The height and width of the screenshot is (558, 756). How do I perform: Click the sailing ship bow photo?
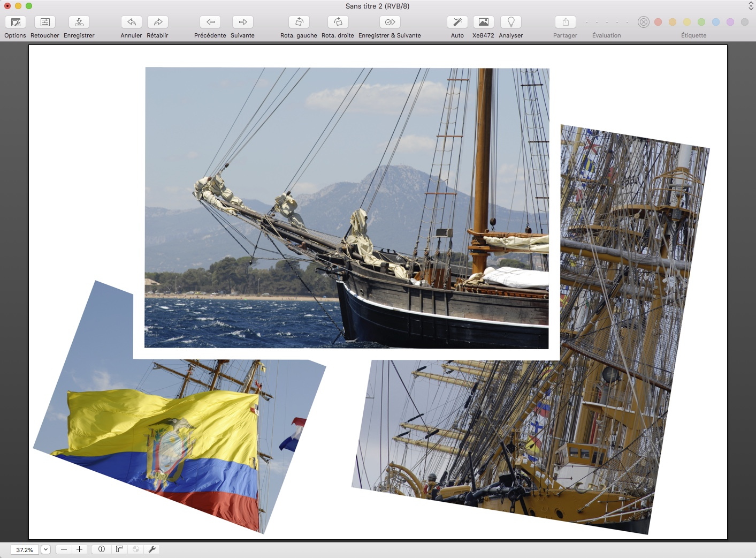tap(347, 208)
